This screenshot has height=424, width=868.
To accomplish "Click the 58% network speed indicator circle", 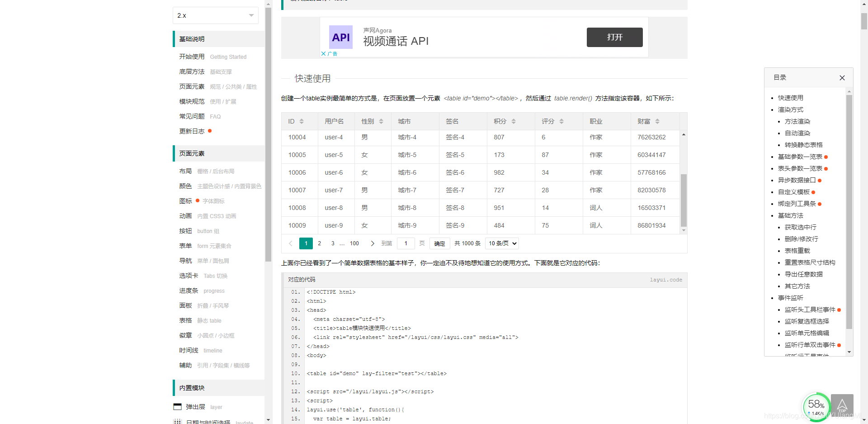I will 816,406.
